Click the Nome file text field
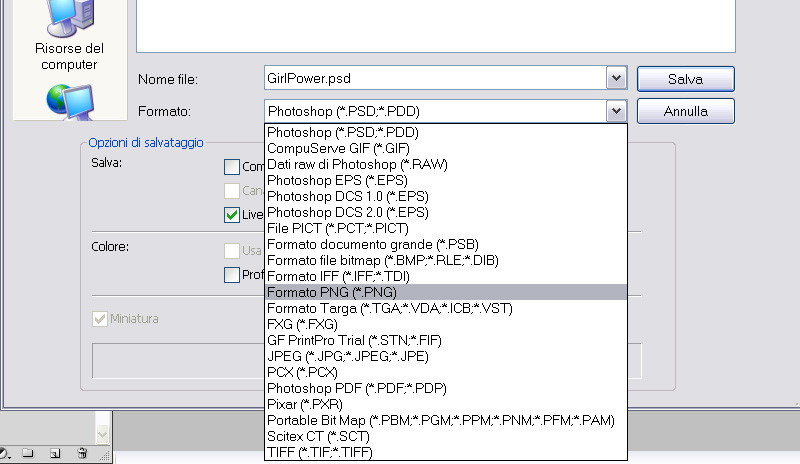 click(x=435, y=78)
